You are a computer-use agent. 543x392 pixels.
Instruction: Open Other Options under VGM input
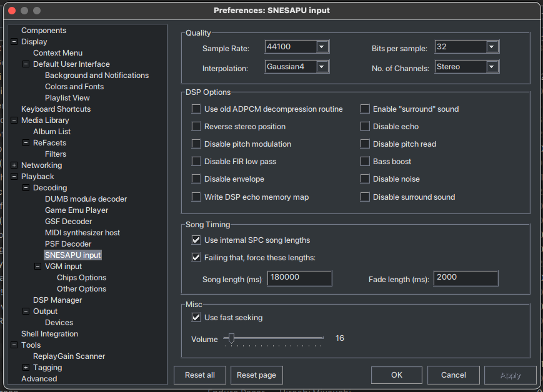point(82,289)
